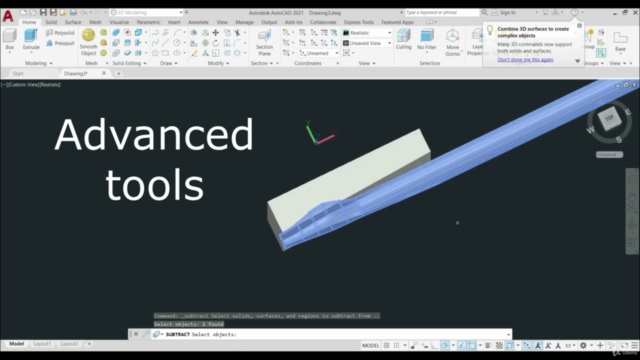
Task: Activate the Presspull tool
Action: (x=60, y=43)
